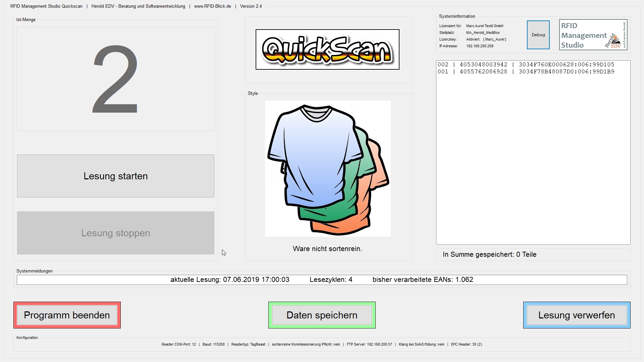Select scan row 002 with EAN 4053048003942
The height and width of the screenshot is (362, 644).
pyautogui.click(x=526, y=64)
